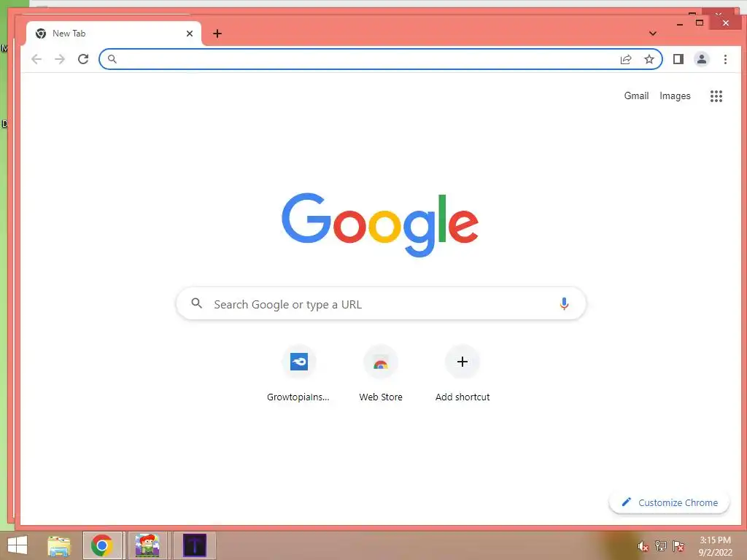The height and width of the screenshot is (560, 747).
Task: Open the Growtopia game taskbar icon
Action: [x=147, y=545]
